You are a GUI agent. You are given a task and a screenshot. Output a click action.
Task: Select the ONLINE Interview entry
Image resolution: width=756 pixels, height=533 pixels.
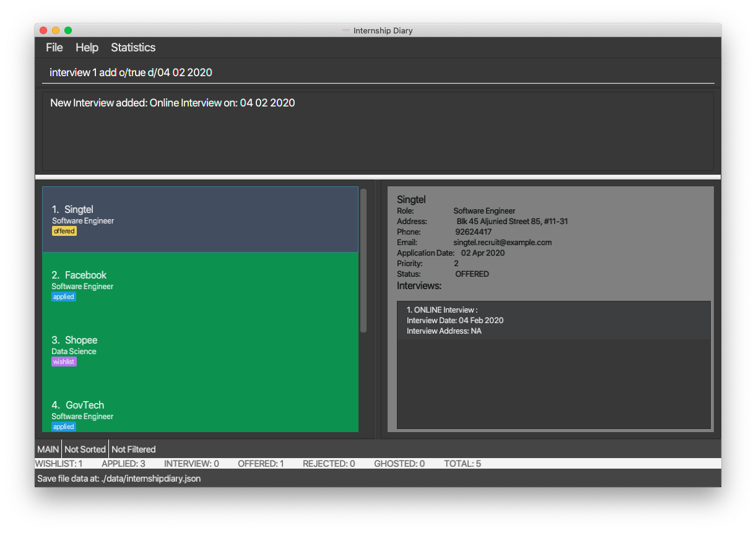point(554,320)
